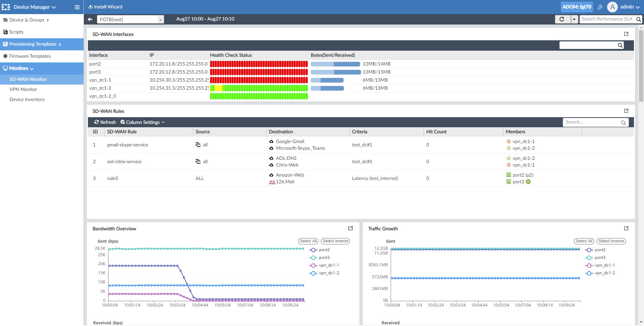Click the port2 health check status bar
644x326 pixels.
258,64
